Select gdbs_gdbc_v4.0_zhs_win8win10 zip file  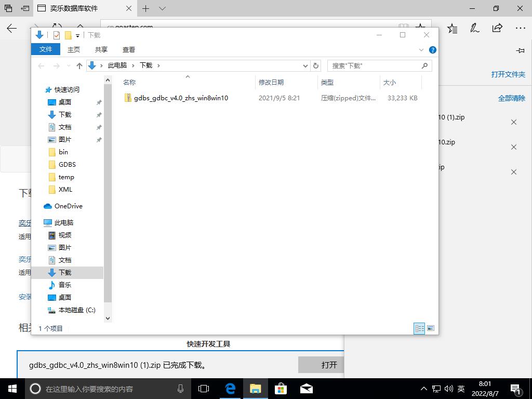point(180,98)
